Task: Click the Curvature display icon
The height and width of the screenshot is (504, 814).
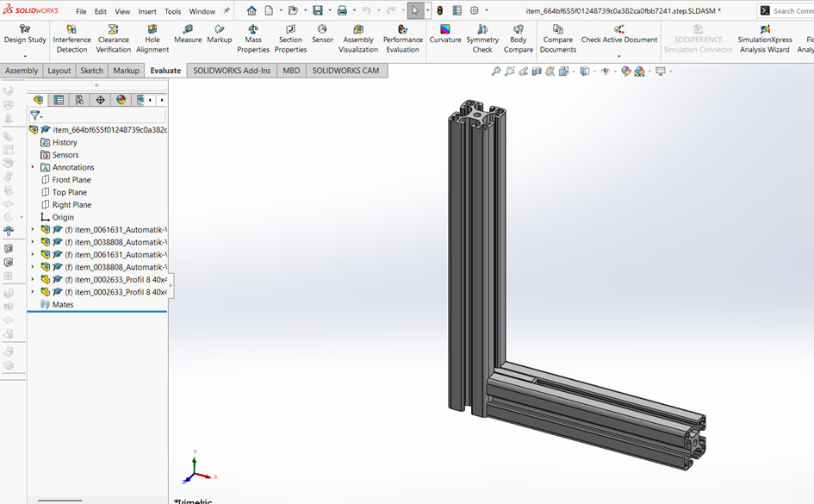Action: tap(444, 34)
